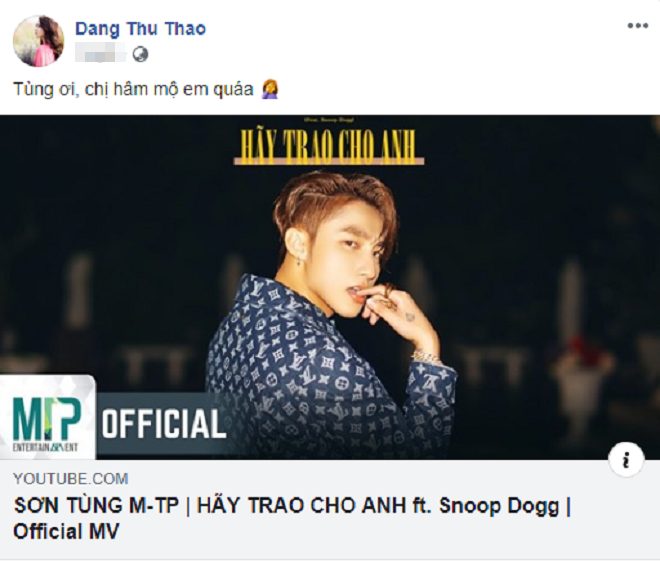The image size is (660, 563).
Task: Click the Dang Thu Thao name link
Action: click(x=140, y=28)
